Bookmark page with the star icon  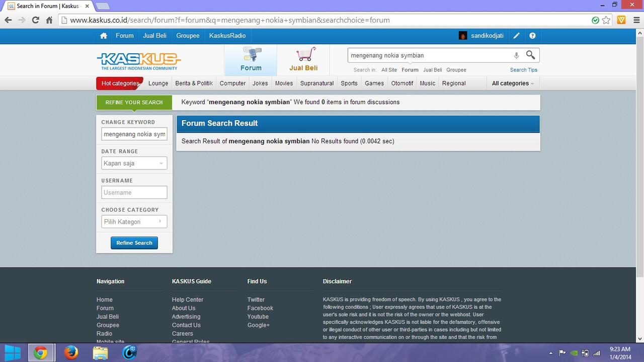(x=606, y=20)
